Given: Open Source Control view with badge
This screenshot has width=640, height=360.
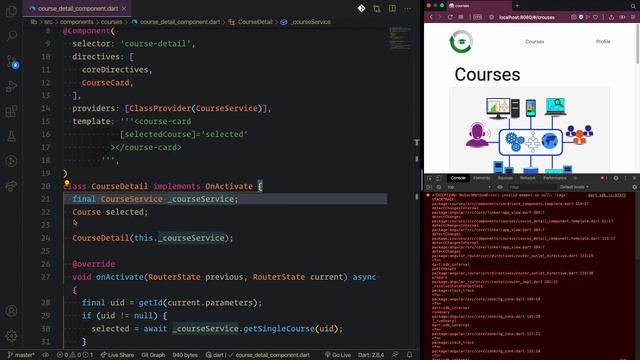Looking at the screenshot, I should coord(11,62).
